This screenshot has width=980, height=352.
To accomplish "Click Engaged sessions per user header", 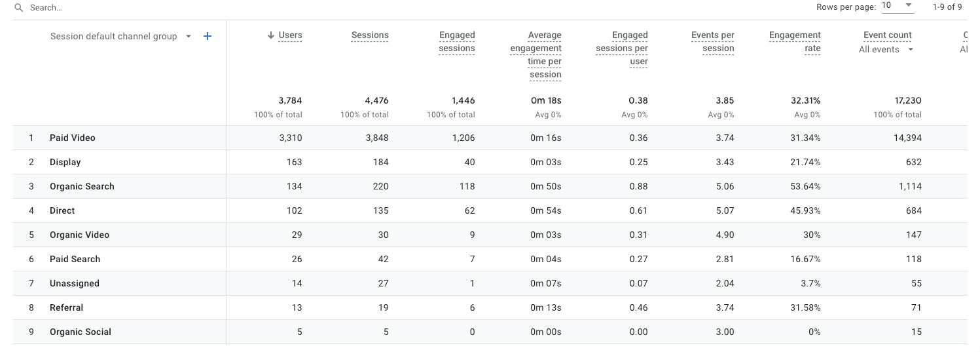I will [x=622, y=48].
